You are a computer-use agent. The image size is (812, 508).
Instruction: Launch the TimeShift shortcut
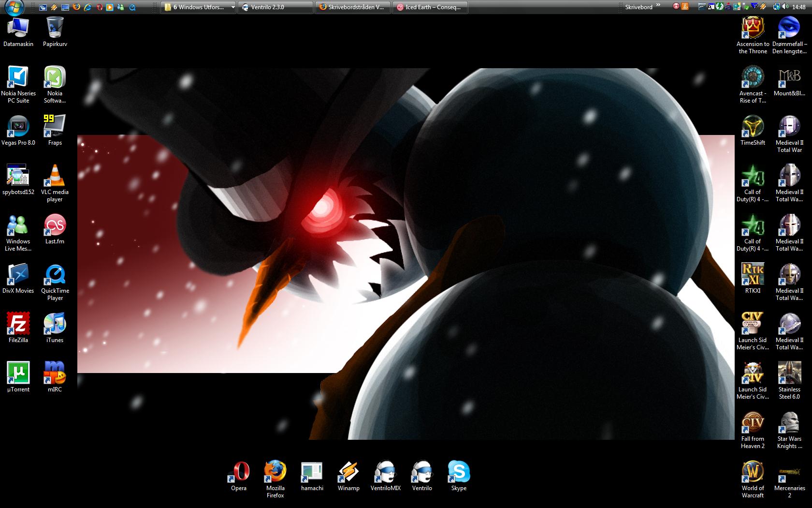pyautogui.click(x=753, y=131)
